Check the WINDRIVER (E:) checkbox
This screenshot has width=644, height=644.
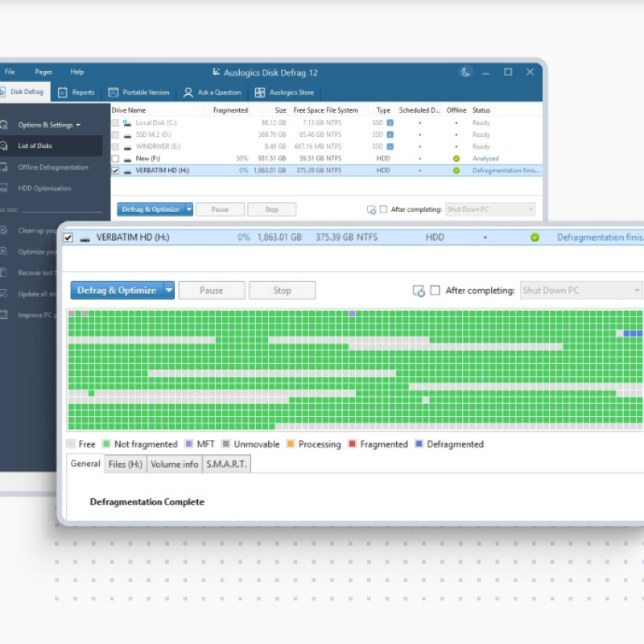pos(115,147)
